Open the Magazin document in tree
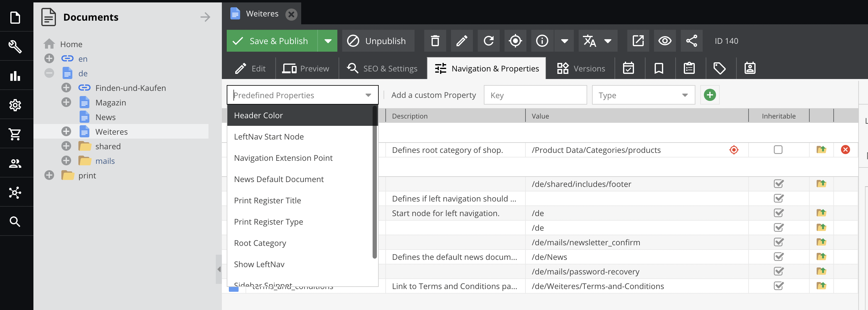This screenshot has height=310, width=868. click(x=111, y=102)
